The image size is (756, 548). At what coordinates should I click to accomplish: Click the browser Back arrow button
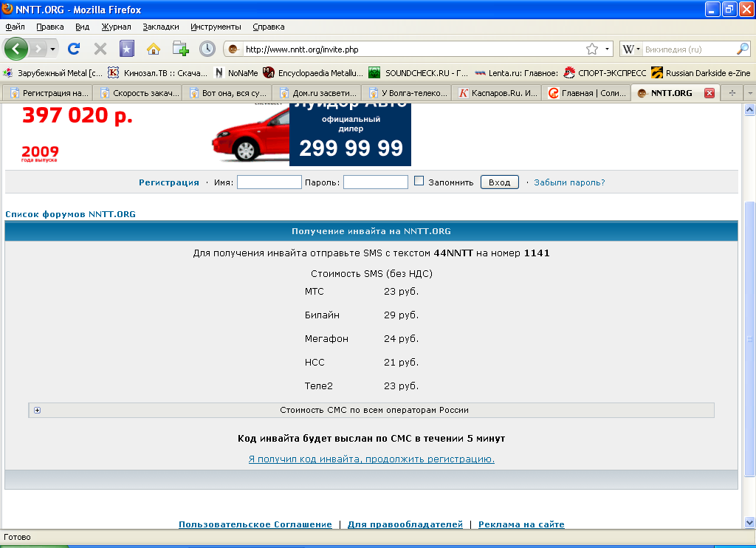tap(16, 49)
